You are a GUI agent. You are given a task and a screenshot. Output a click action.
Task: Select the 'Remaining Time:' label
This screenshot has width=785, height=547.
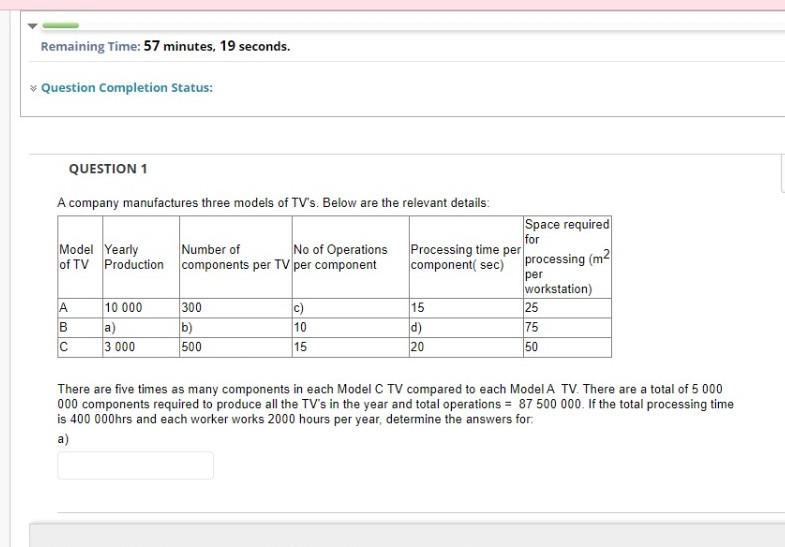91,47
